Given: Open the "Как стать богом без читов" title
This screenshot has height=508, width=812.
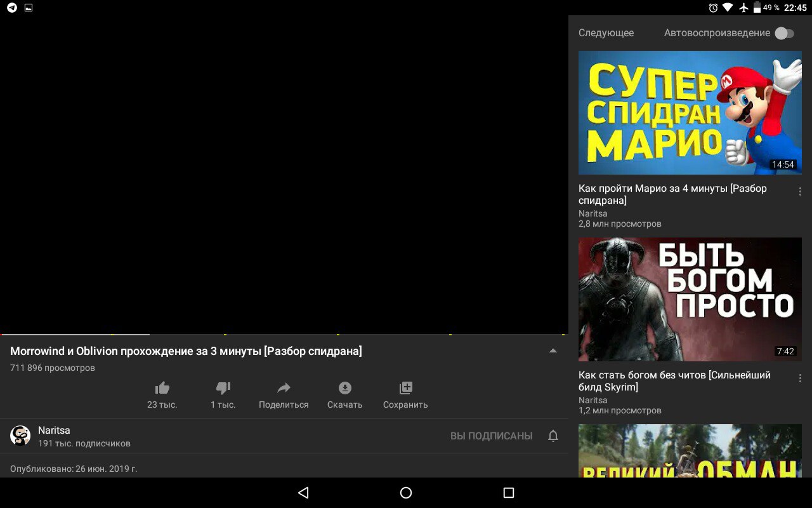Looking at the screenshot, I should point(674,381).
